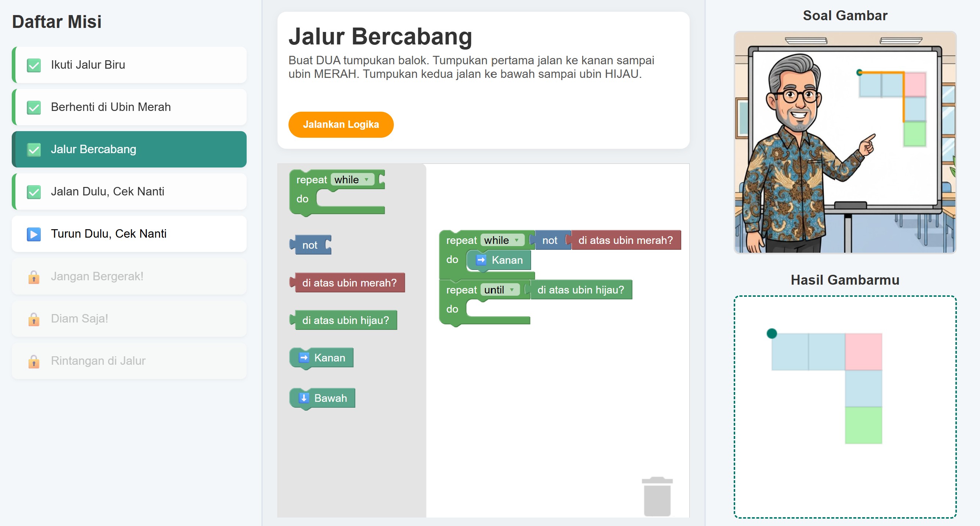Click the right-arrow icon inside the placed Kanan block
The height and width of the screenshot is (526, 980).
[481, 260]
